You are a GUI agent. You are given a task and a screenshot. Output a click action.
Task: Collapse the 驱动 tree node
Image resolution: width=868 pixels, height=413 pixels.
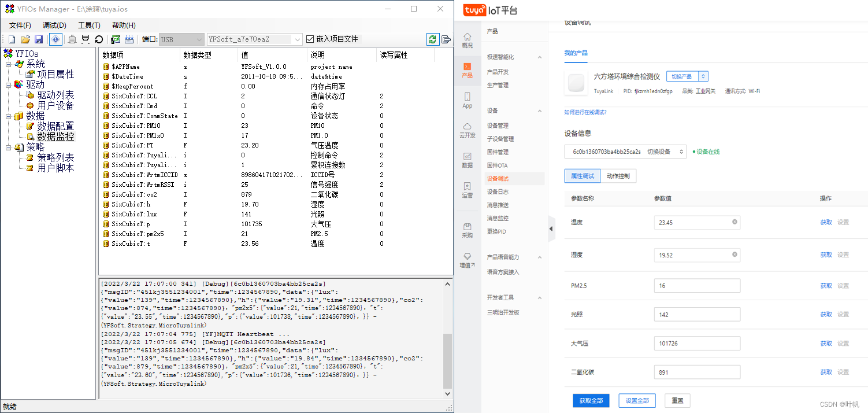pyautogui.click(x=9, y=84)
